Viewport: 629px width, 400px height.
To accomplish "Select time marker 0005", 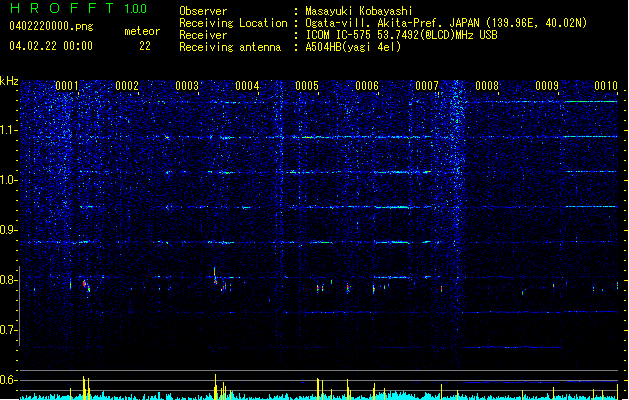I will (307, 86).
